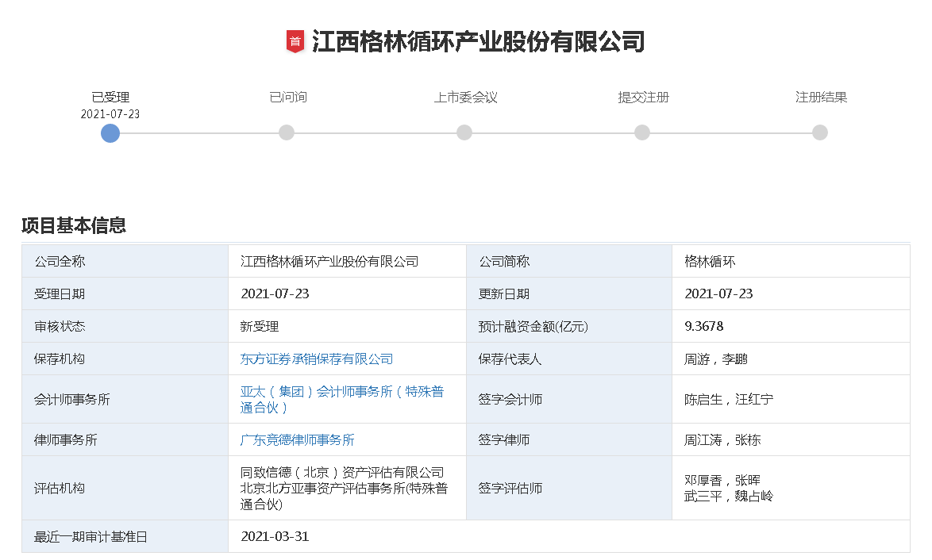Select the 上市委会议 stage circle
Viewport: 932px width, 560px height.
tap(464, 132)
